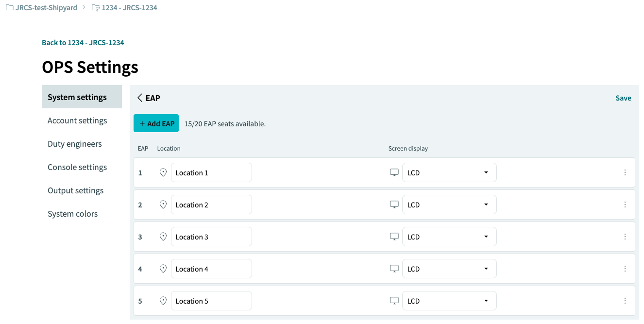Click the monitor icon in EAP 2 row
This screenshot has width=644, height=324.
394,205
